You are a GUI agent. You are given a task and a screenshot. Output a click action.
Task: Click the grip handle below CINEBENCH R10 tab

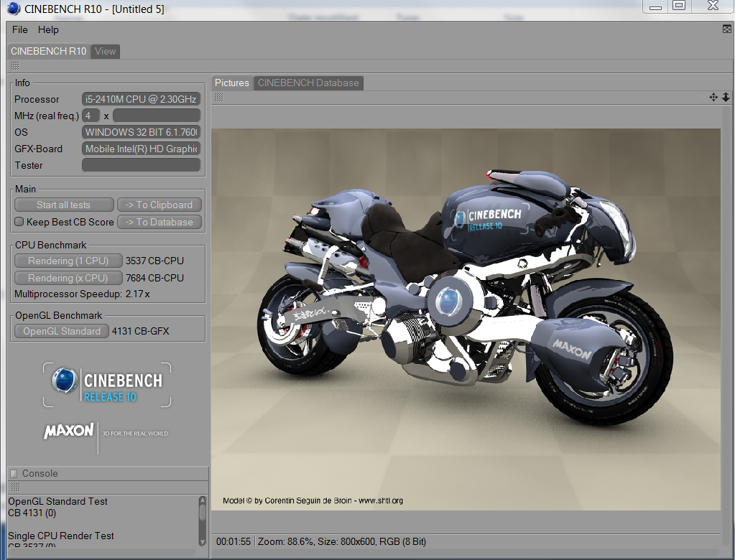[14, 65]
